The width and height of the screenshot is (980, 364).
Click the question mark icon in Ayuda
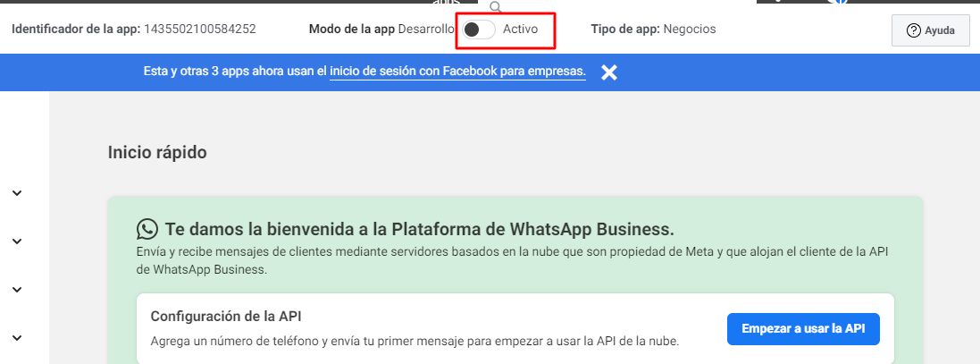click(x=913, y=30)
